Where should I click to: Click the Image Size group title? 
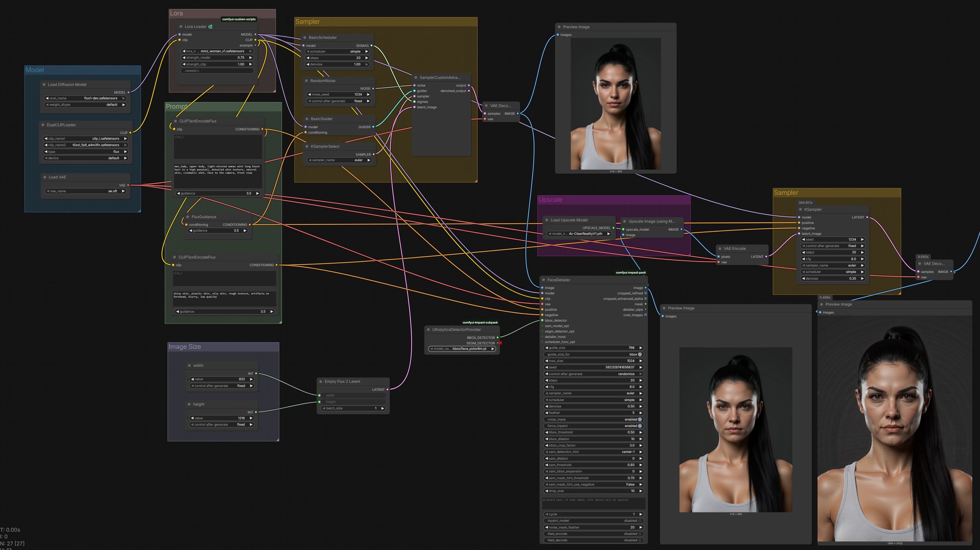tap(185, 347)
